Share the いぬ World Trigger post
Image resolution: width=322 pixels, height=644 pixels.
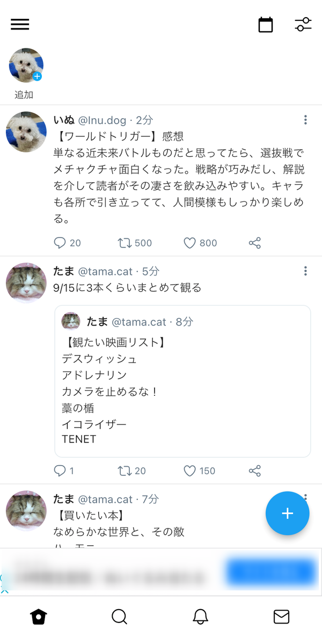pos(255,243)
